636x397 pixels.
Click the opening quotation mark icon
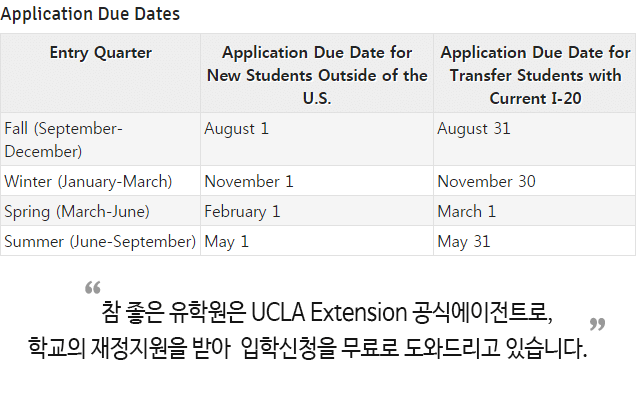[x=93, y=288]
